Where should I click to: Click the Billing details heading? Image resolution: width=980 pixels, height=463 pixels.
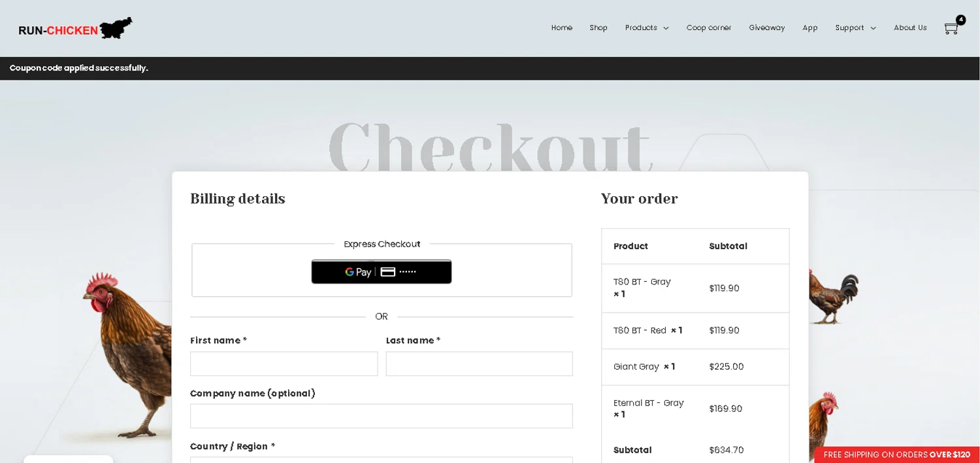238,199
